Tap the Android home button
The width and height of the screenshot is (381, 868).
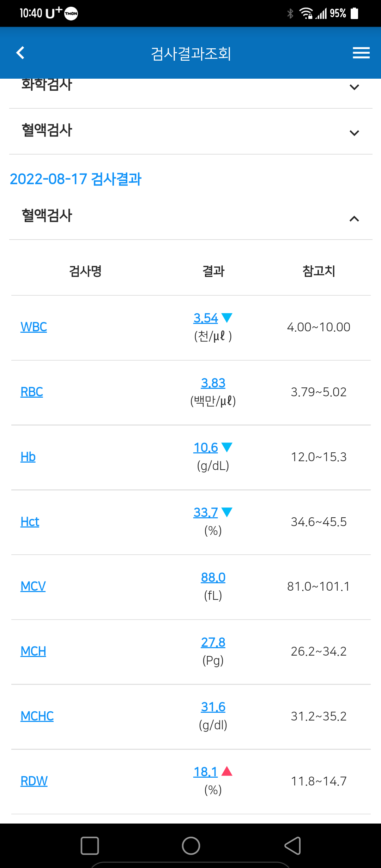pyautogui.click(x=191, y=846)
